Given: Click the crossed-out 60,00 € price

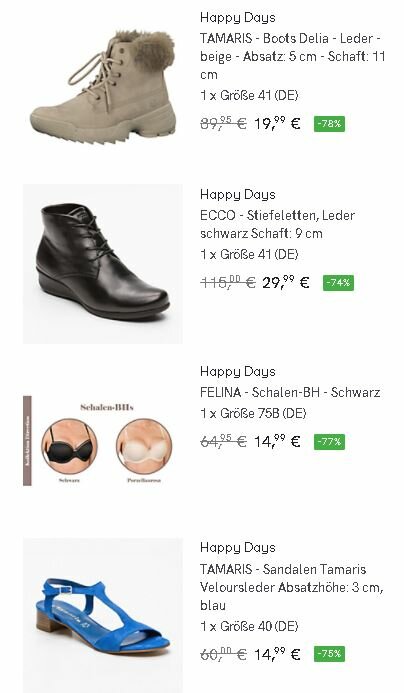Looking at the screenshot, I should click(x=223, y=654).
